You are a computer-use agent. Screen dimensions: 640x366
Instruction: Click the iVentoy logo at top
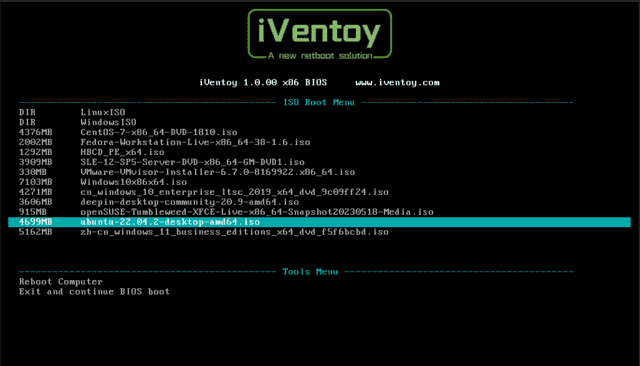tap(320, 34)
